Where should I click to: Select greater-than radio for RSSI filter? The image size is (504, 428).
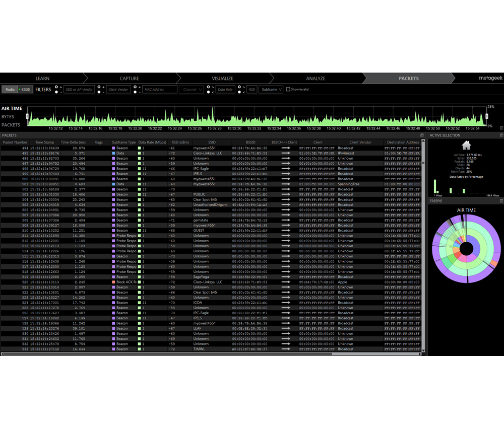[x=239, y=87]
